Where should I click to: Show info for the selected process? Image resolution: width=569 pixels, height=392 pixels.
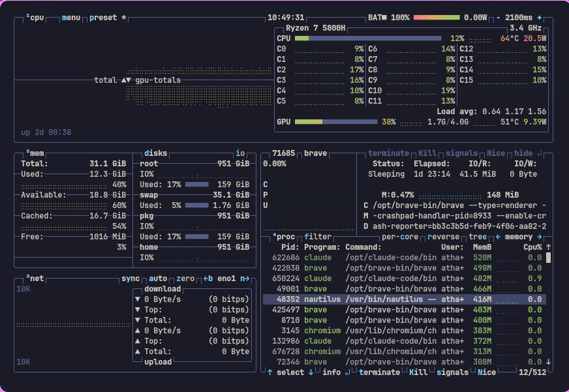(x=331, y=372)
